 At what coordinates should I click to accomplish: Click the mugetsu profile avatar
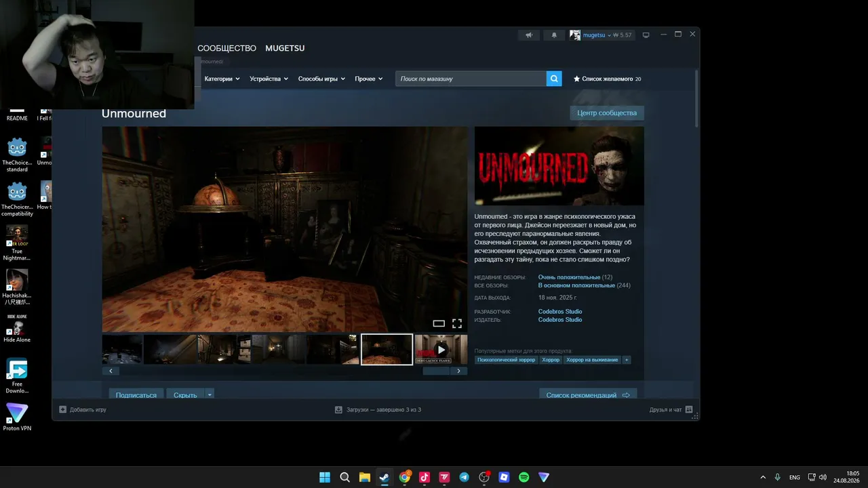[x=575, y=35]
